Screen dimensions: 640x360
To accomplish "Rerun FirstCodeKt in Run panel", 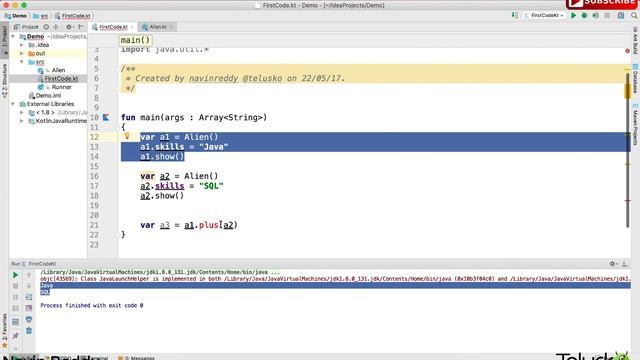I will [x=16, y=275].
